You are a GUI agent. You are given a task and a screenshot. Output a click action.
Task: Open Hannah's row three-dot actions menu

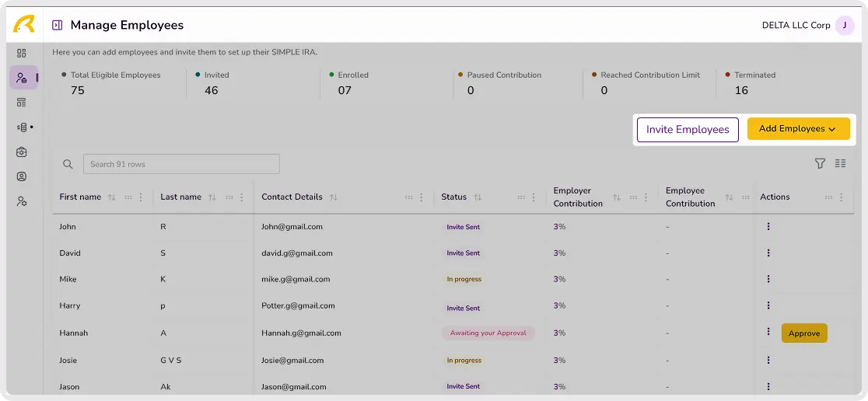coord(768,333)
